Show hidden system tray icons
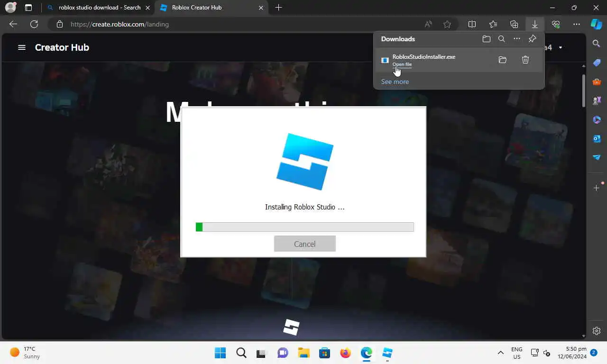The image size is (607, 364). [500, 353]
